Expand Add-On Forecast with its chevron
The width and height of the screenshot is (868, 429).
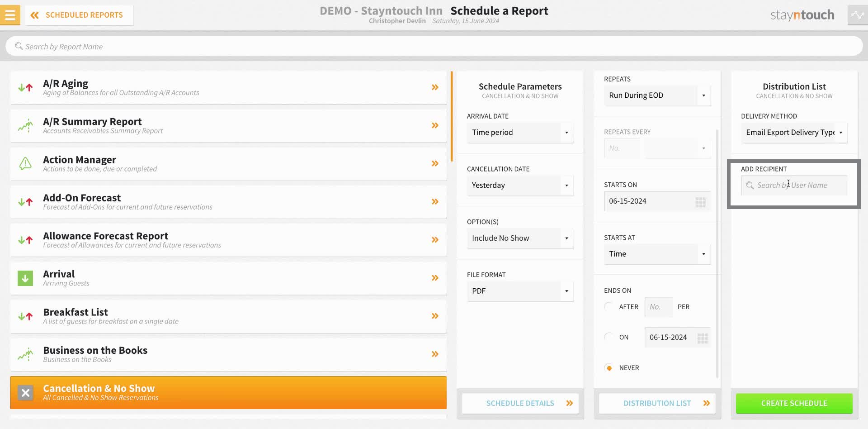pos(435,201)
